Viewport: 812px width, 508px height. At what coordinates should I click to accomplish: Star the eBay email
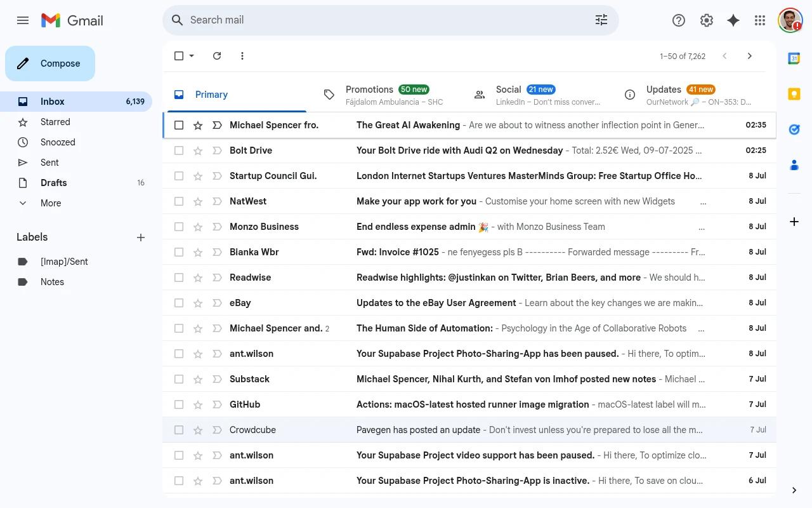198,303
